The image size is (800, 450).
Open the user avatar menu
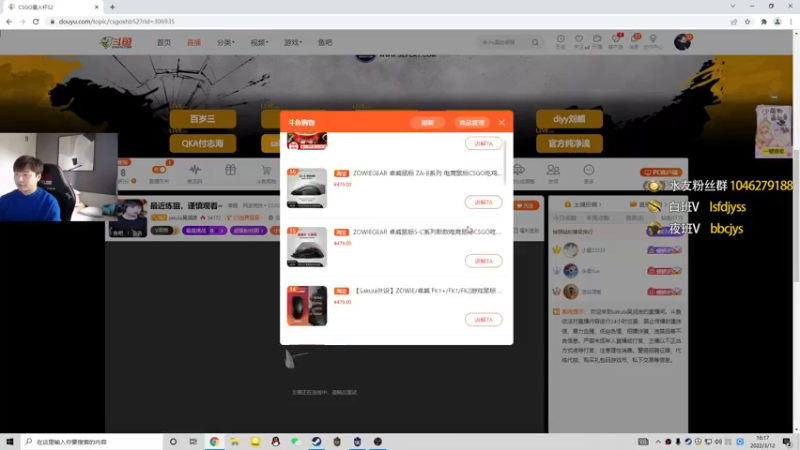pyautogui.click(x=683, y=42)
